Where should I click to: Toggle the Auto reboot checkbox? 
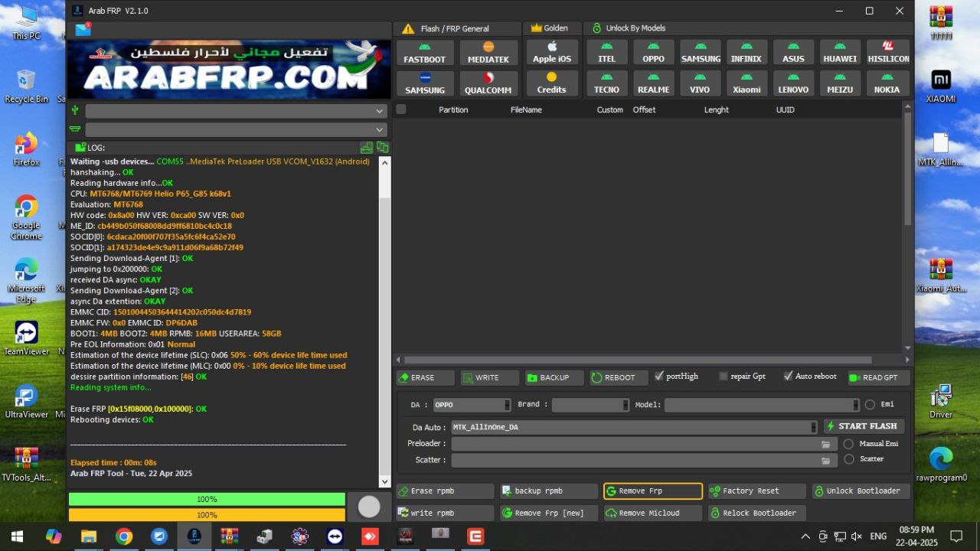(788, 376)
